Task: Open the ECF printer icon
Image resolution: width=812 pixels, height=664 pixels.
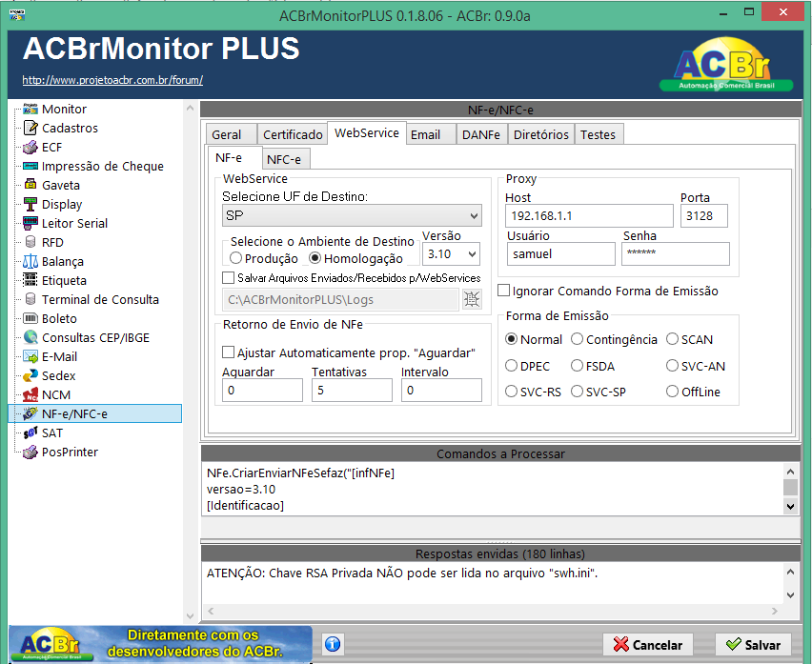Action: click(30, 147)
